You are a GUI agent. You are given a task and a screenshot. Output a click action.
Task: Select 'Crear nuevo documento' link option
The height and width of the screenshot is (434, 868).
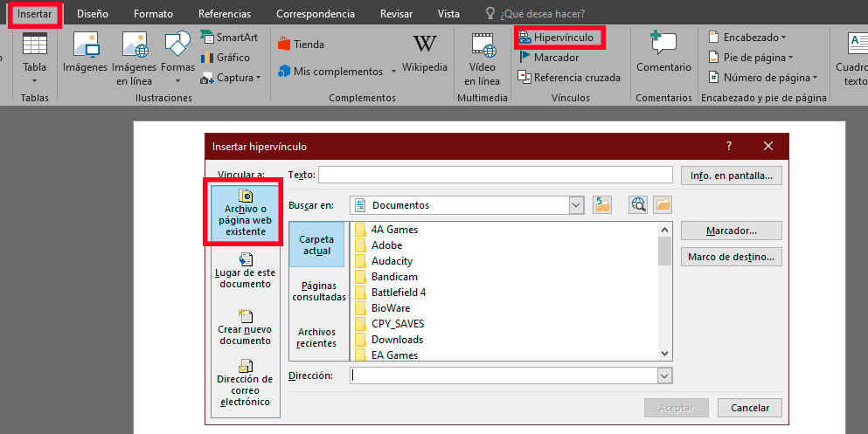coord(245,327)
